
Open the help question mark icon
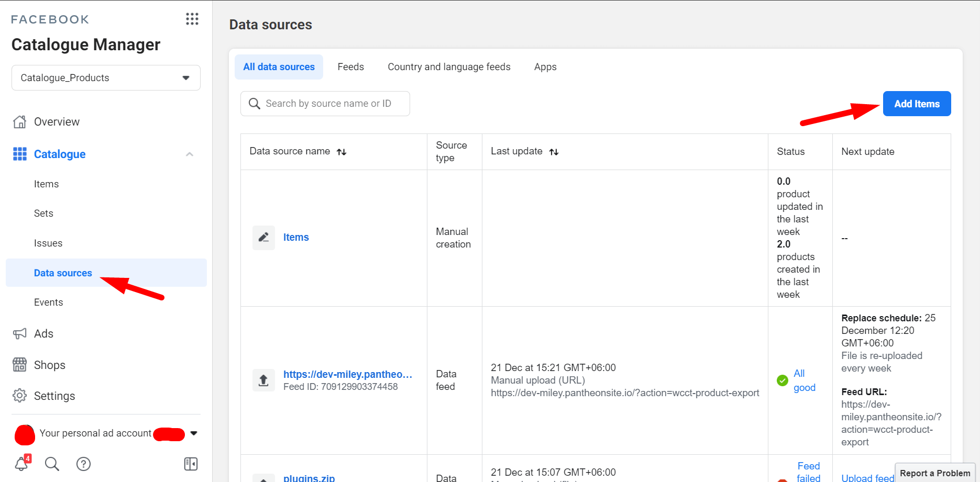[83, 464]
